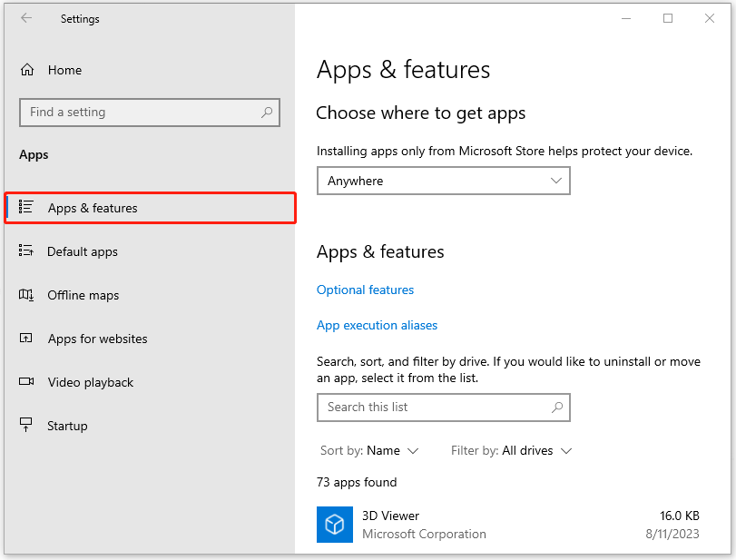The height and width of the screenshot is (560, 736).
Task: Open the Anywhere app source dropdown
Action: tap(444, 181)
